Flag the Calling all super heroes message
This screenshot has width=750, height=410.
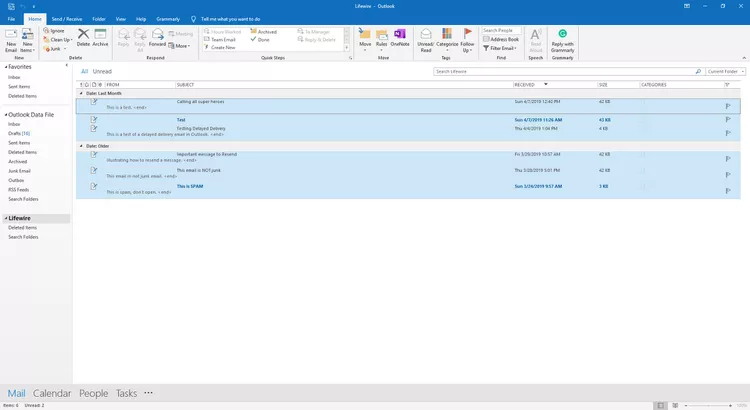728,106
